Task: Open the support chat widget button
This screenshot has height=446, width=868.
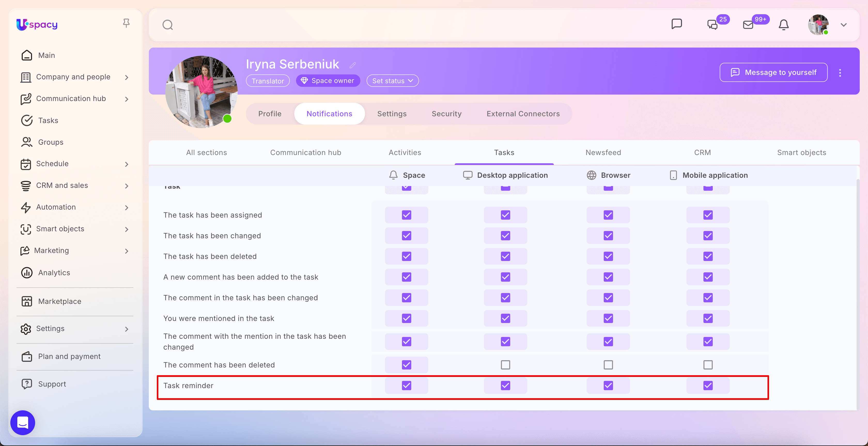Action: pos(22,422)
